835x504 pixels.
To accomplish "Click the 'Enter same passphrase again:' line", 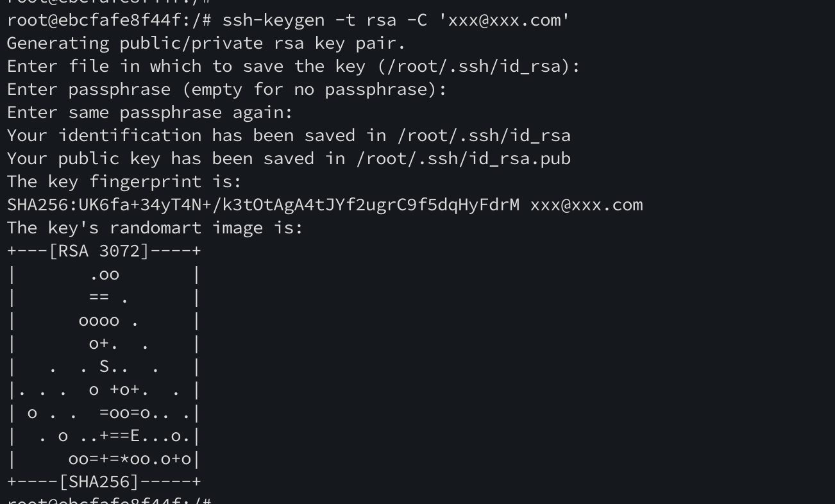I will click(x=149, y=112).
